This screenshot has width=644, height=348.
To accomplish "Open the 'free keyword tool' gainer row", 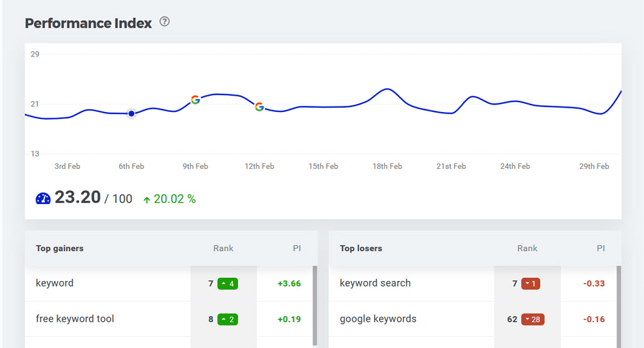I will tap(169, 319).
